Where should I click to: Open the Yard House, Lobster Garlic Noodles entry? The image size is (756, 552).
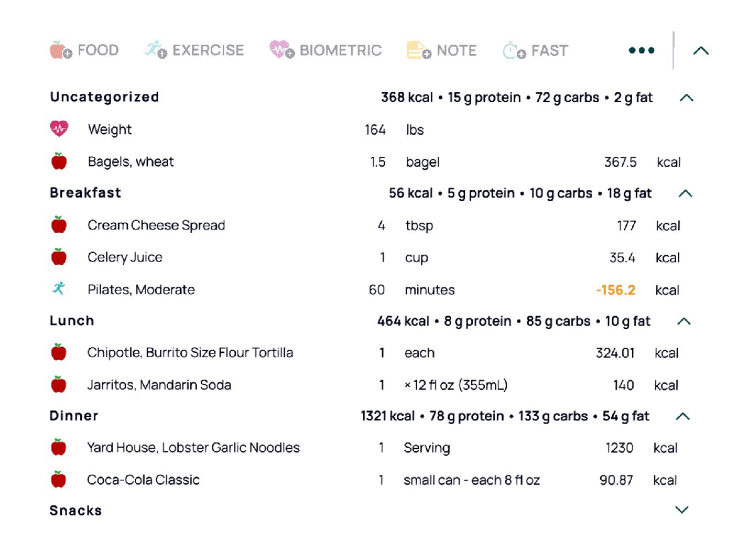(x=193, y=447)
